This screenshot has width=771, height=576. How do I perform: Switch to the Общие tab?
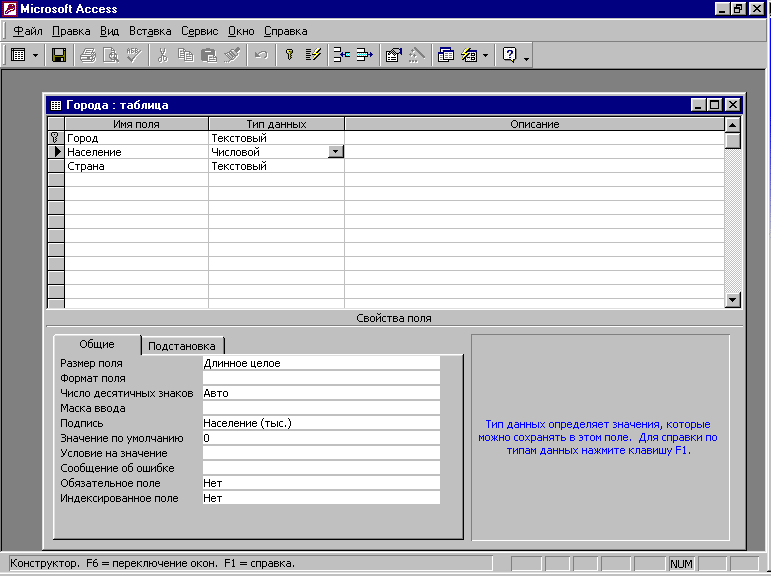point(97,344)
